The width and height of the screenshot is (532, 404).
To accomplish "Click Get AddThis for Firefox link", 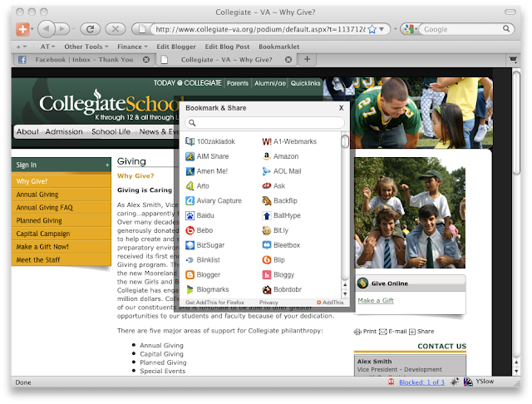I will coord(214,303).
